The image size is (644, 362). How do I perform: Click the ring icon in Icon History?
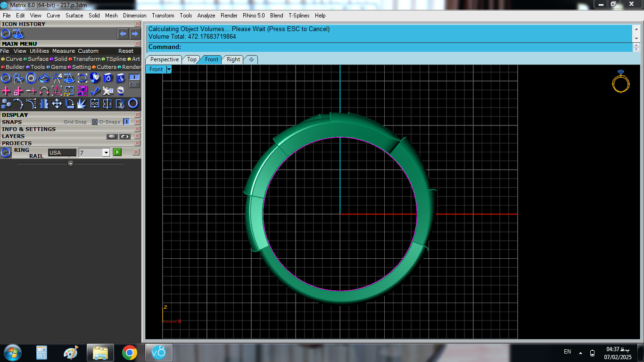[x=6, y=33]
